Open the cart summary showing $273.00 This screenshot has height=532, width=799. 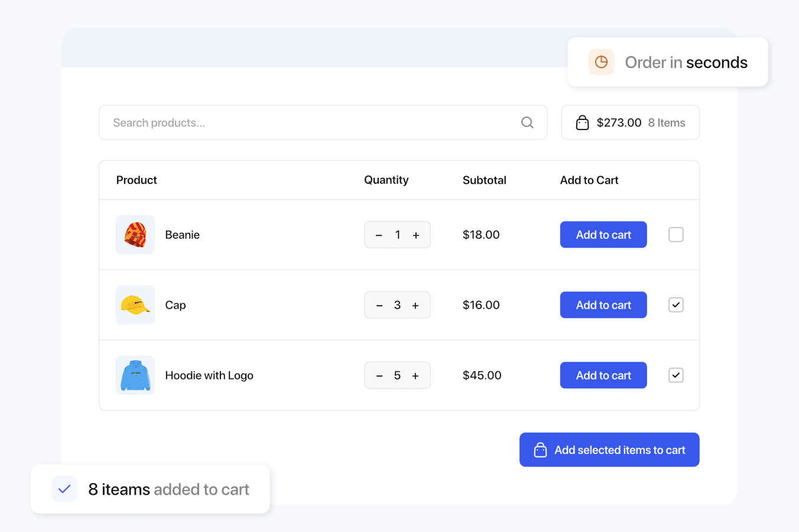click(631, 122)
